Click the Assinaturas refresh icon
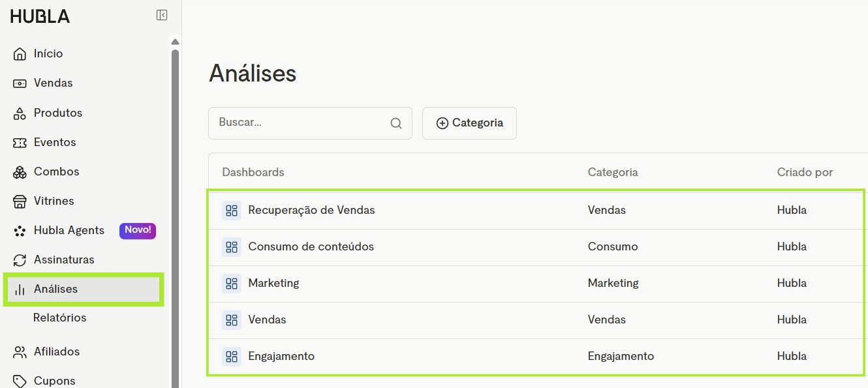The width and height of the screenshot is (868, 388). click(x=20, y=260)
